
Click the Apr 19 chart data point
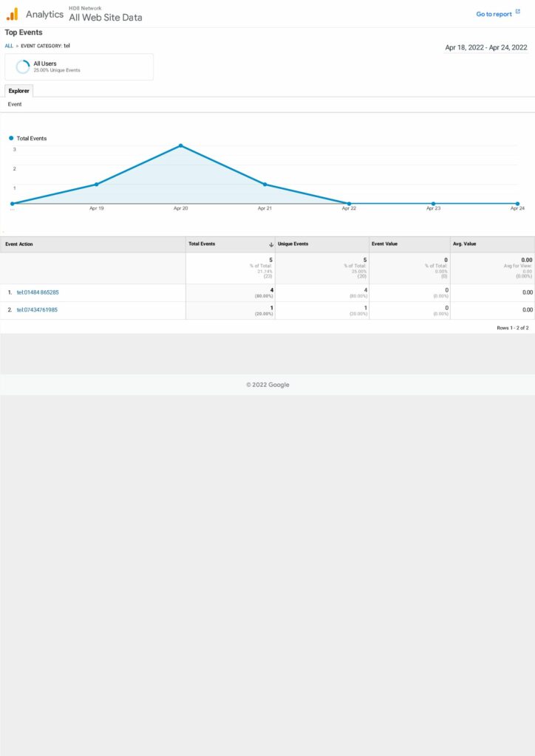click(x=97, y=184)
